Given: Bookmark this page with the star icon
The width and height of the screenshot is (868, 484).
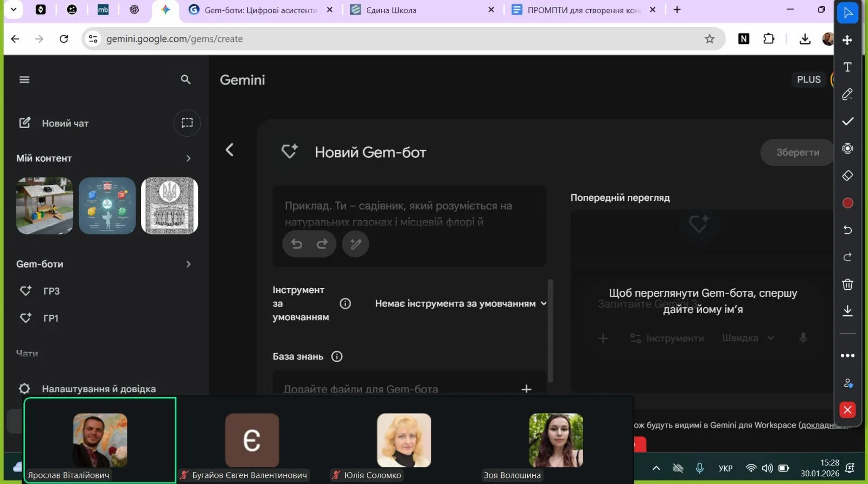Looking at the screenshot, I should coord(710,39).
